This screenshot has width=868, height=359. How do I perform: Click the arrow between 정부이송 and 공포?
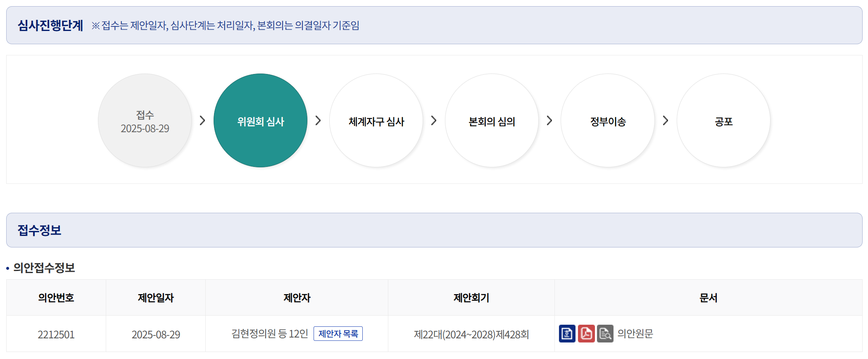coord(666,121)
